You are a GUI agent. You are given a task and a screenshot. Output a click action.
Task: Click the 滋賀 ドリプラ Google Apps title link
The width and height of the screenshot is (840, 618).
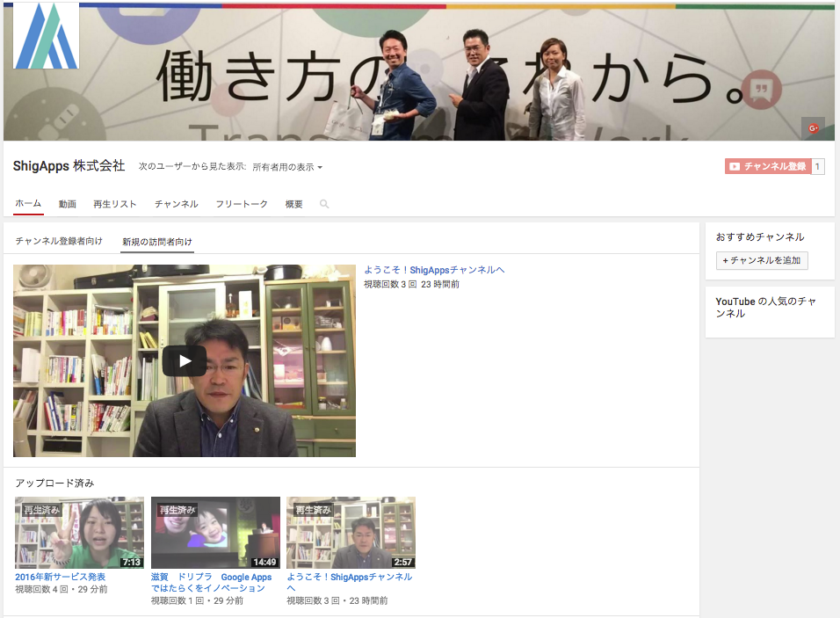click(212, 583)
